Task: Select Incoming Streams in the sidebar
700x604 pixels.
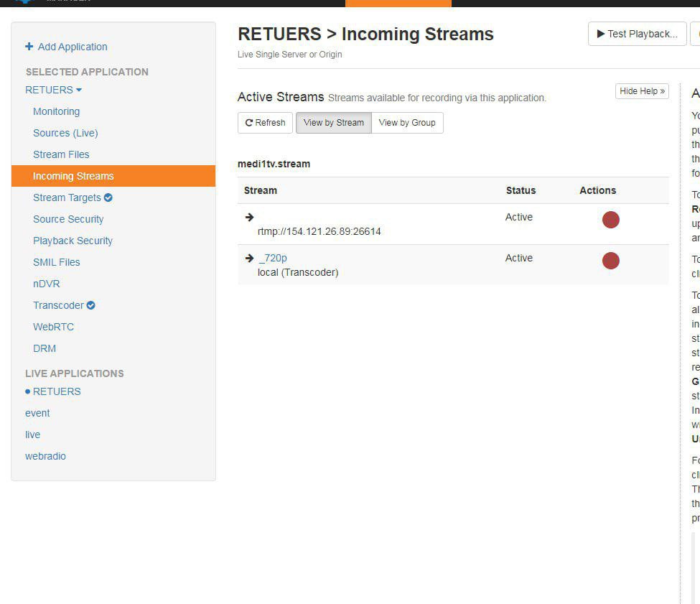Action: click(x=113, y=176)
